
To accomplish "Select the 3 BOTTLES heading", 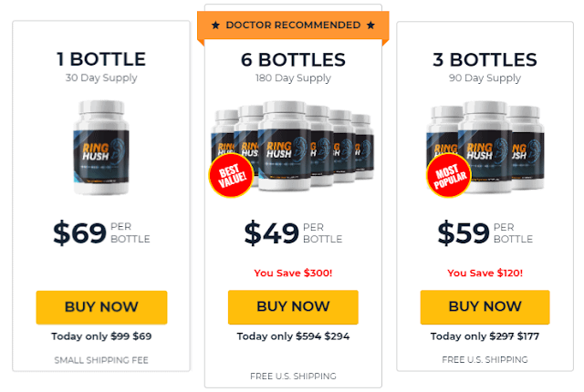I will [485, 59].
